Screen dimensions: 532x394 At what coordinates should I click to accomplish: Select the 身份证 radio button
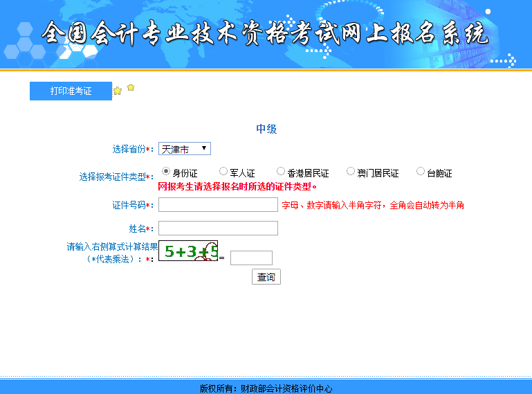point(166,171)
